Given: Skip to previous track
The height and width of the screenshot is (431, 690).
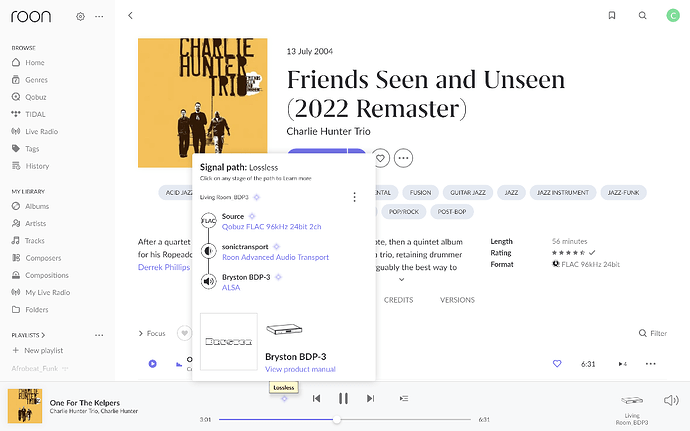Looking at the screenshot, I should coord(316,398).
